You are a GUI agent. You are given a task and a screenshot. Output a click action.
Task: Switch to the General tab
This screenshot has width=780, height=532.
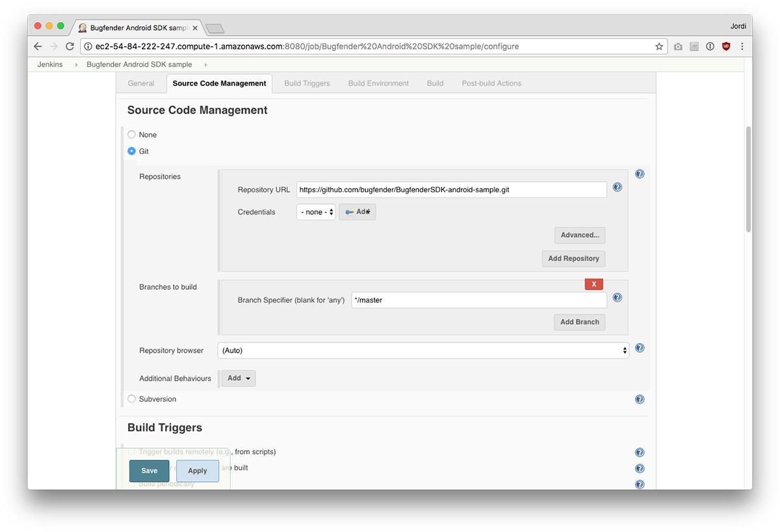(x=141, y=83)
